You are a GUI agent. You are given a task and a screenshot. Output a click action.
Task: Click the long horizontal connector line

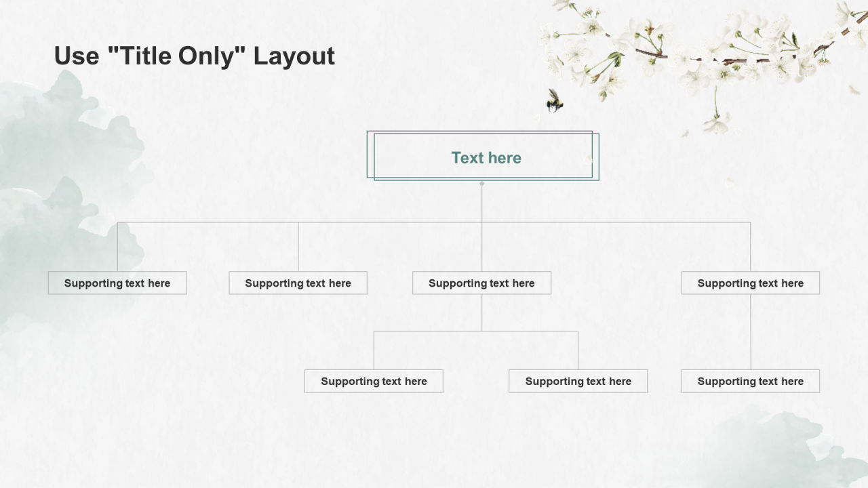610,222
